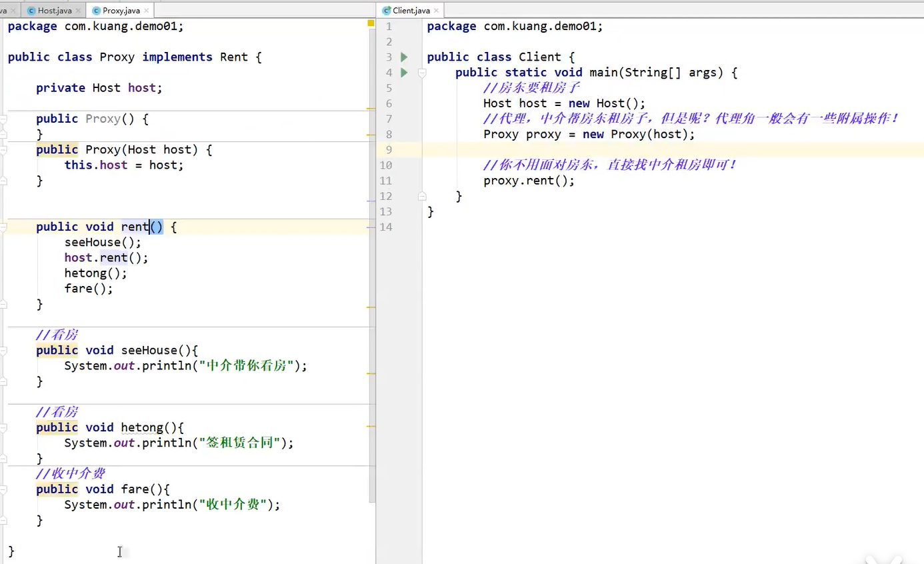Click the host.rent(); statement in Proxy.java
The height and width of the screenshot is (564, 924).
tap(107, 258)
